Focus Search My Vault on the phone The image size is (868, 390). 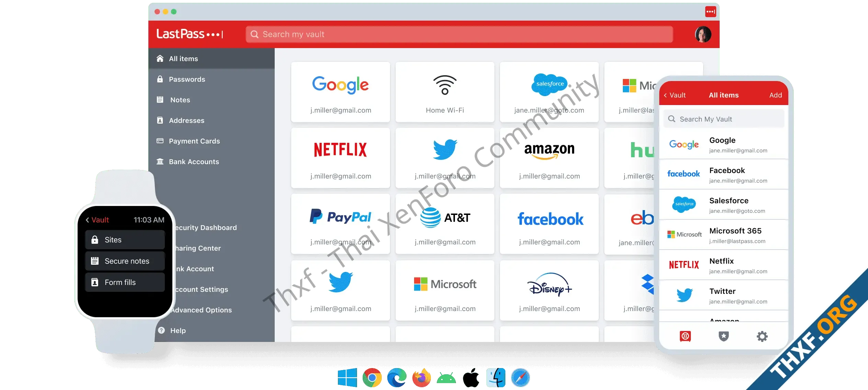click(x=723, y=119)
